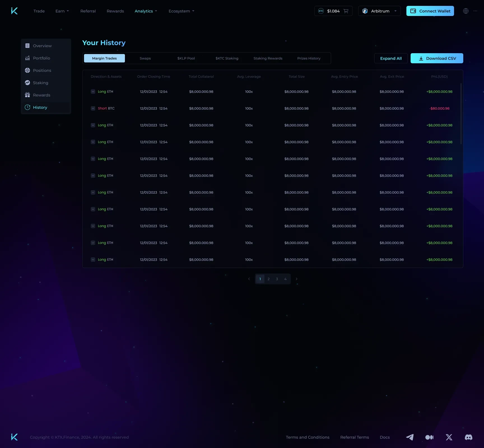Image resolution: width=484 pixels, height=448 pixels.
Task: Go to page 3 of trade history
Action: click(x=277, y=279)
